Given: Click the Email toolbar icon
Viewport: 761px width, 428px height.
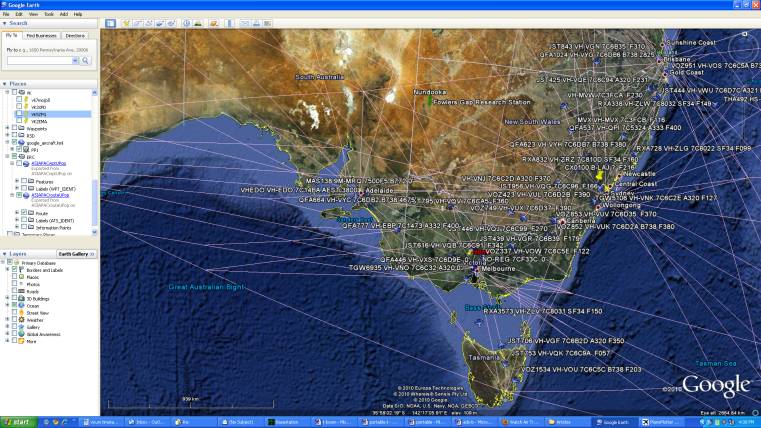Looking at the screenshot, I should tap(245, 23).
